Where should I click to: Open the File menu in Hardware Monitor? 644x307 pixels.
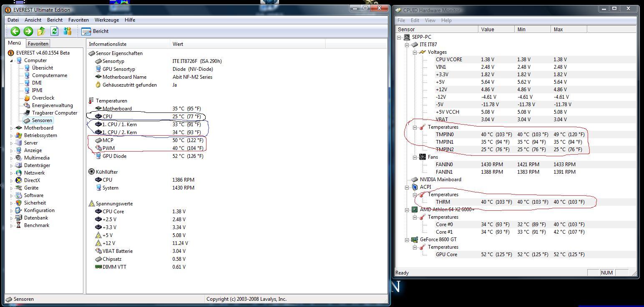(x=401, y=20)
